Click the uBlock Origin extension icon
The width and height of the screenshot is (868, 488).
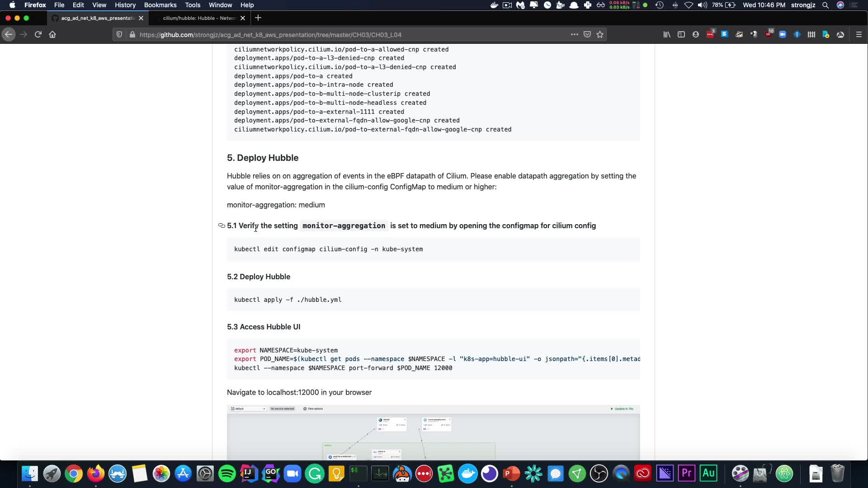click(x=769, y=34)
